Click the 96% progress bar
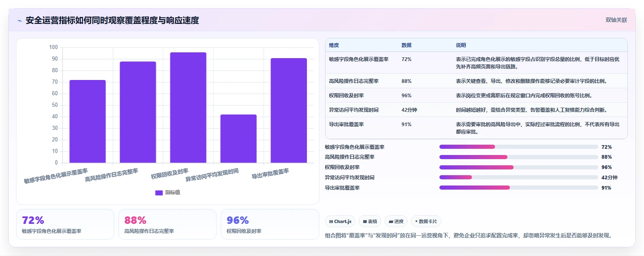Image resolution: width=644 pixels, height=256 pixels. click(x=519, y=167)
